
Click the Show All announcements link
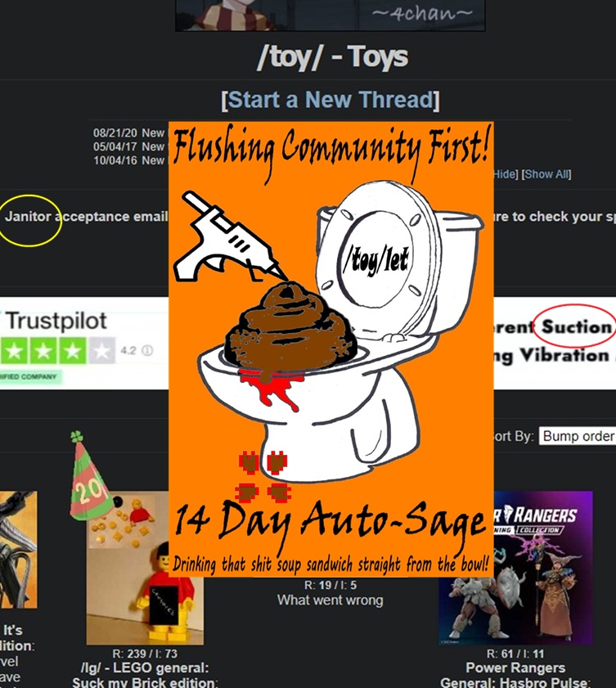coord(546,174)
